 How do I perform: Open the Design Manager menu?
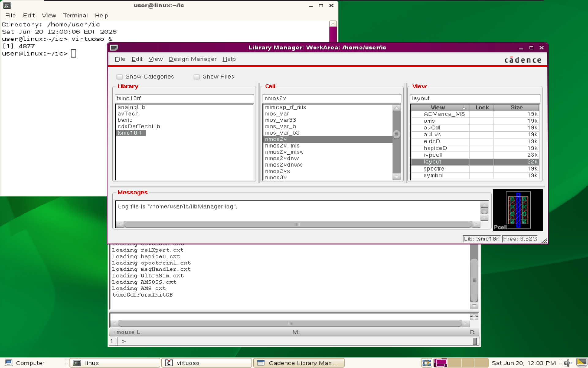tap(193, 59)
